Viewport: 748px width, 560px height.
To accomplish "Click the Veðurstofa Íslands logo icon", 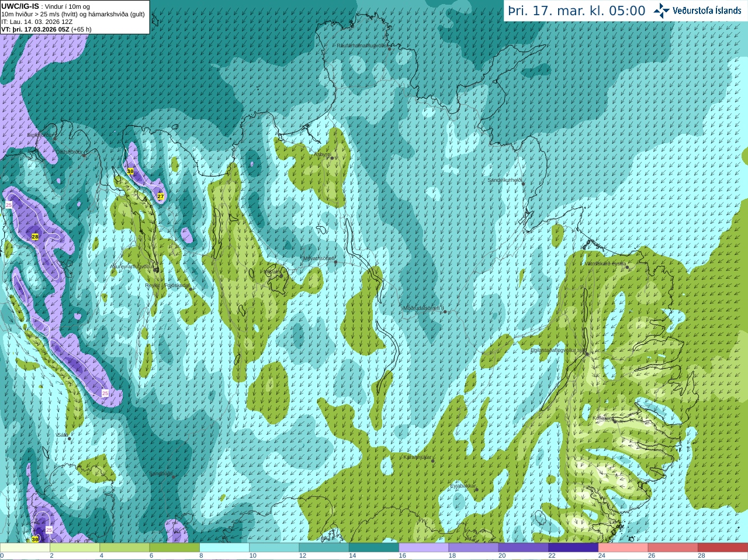I will [662, 11].
